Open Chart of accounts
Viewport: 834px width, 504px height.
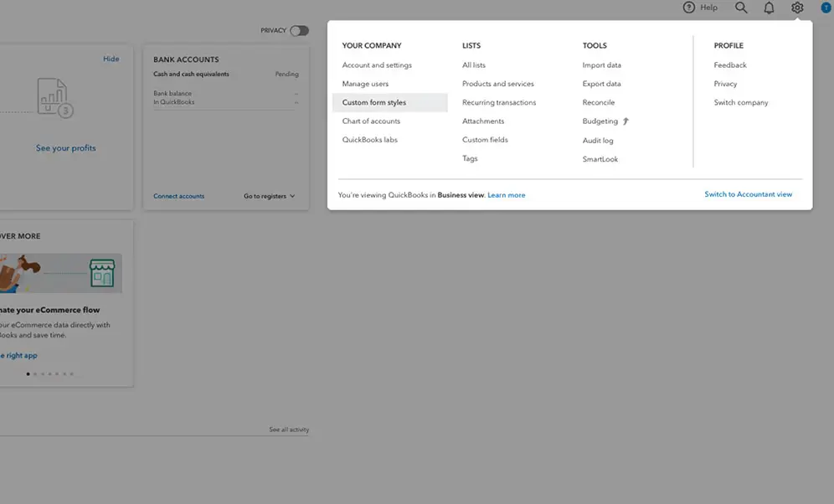point(371,121)
